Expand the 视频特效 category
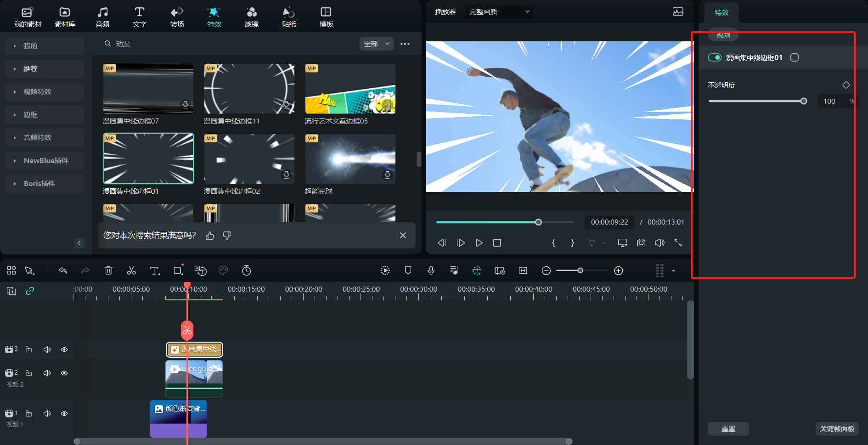 [38, 91]
